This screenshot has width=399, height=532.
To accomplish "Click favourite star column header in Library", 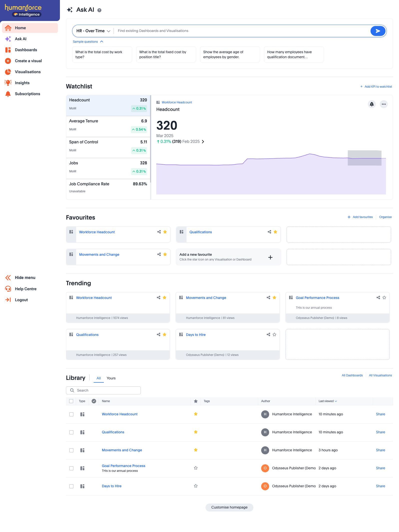I will click(x=196, y=401).
